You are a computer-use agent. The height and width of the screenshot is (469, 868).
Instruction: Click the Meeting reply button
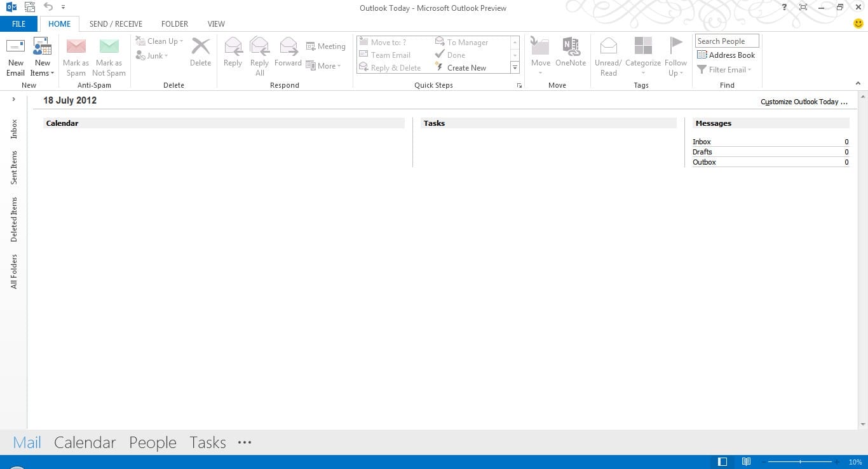coord(325,46)
